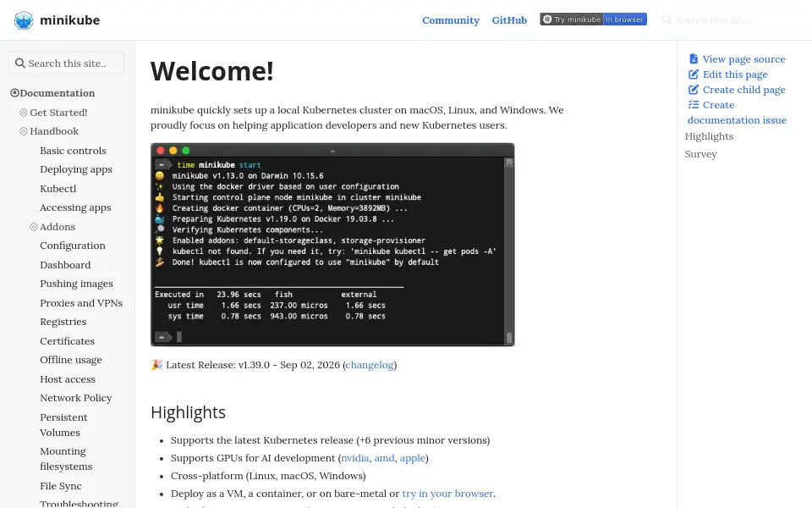Click the Edit this page pencil icon
Screen dimensions: 812x508
tap(694, 75)
